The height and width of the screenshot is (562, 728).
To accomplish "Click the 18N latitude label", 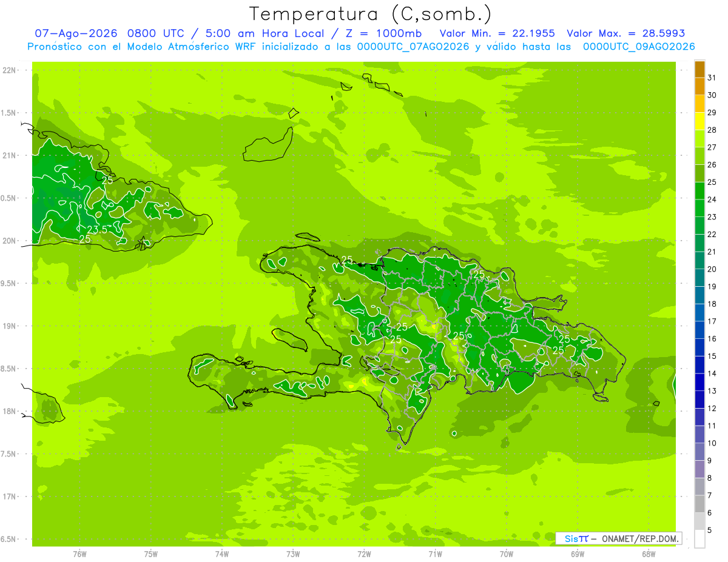I will click(10, 411).
